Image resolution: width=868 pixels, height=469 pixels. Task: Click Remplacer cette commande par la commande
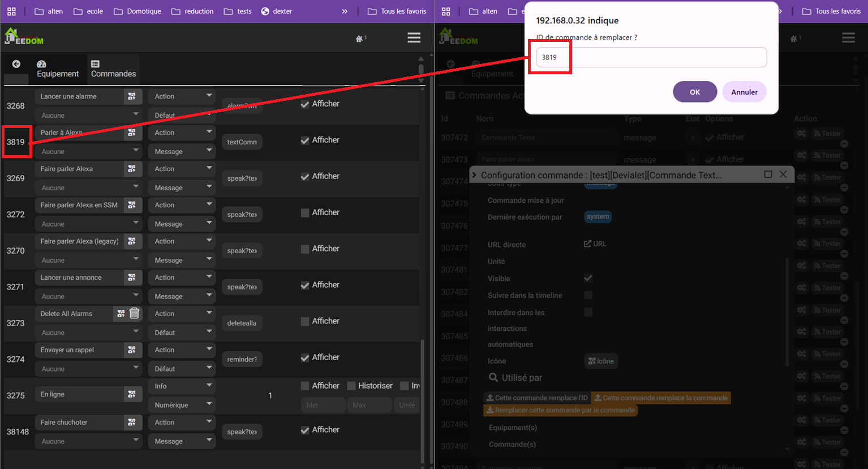click(x=561, y=410)
